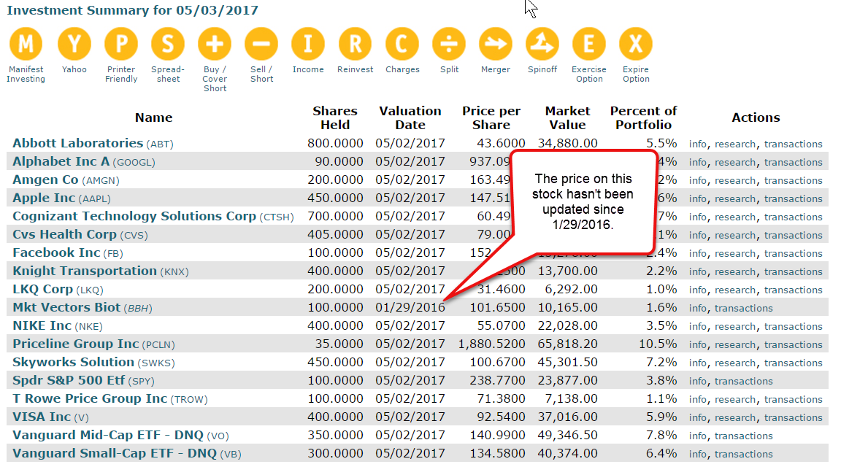Open Vanguard Small-Cap ETF - DNQ link
Screen dimensions: 868x475
coord(115,453)
